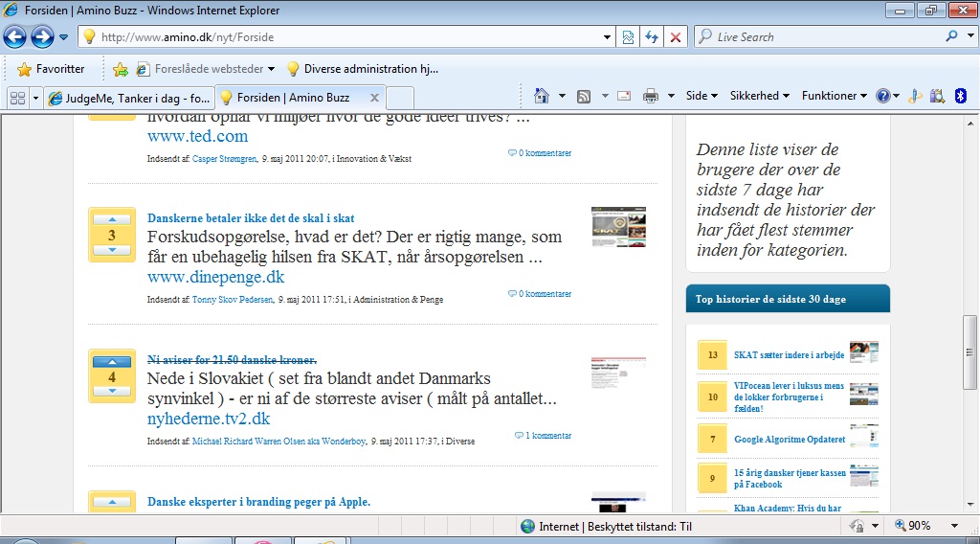Click the 90% zoom level button
This screenshot has width=980, height=544.
(x=914, y=526)
